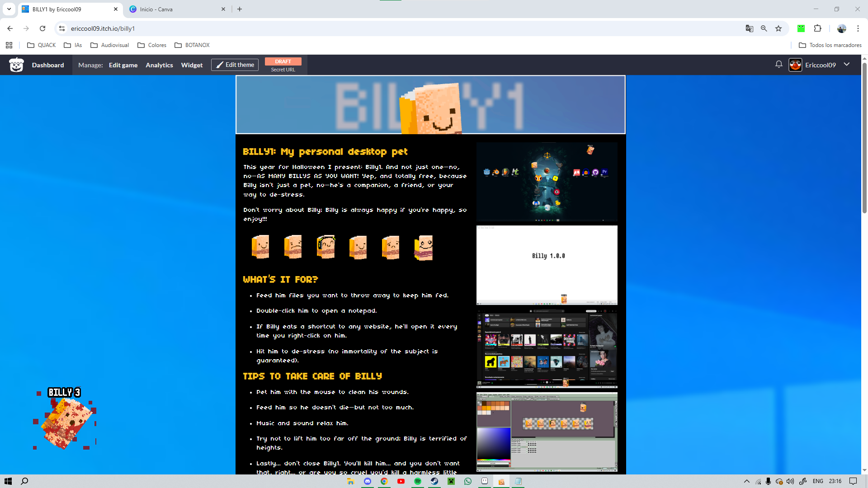
Task: Open the browser extensions puzzle icon
Action: click(817, 28)
